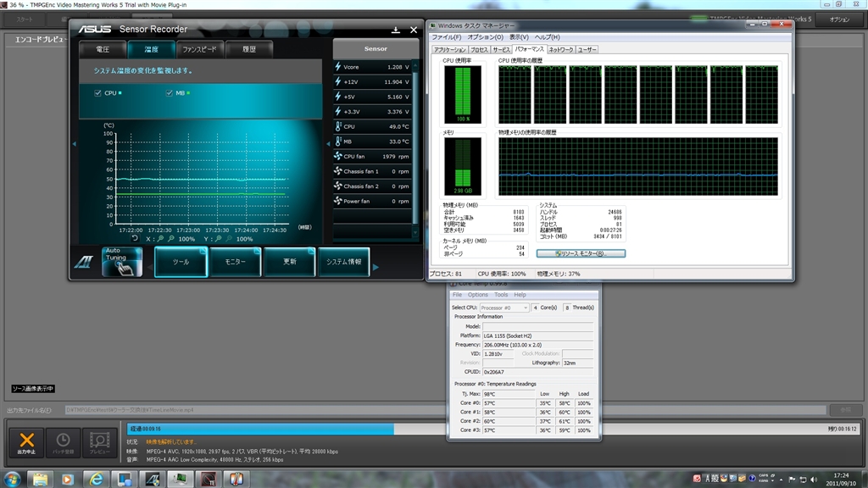Select the アプリケーション tab in Task Manager
This screenshot has width=868, height=488.
pyautogui.click(x=449, y=50)
